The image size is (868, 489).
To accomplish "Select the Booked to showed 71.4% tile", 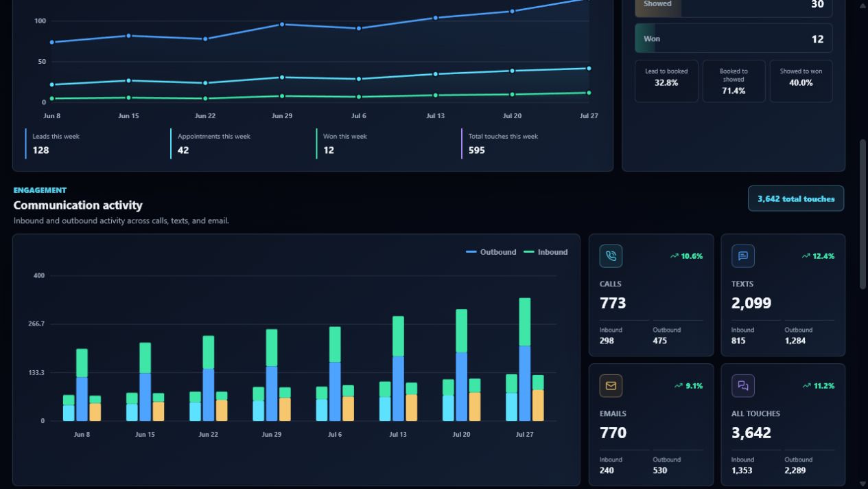I will [x=734, y=81].
